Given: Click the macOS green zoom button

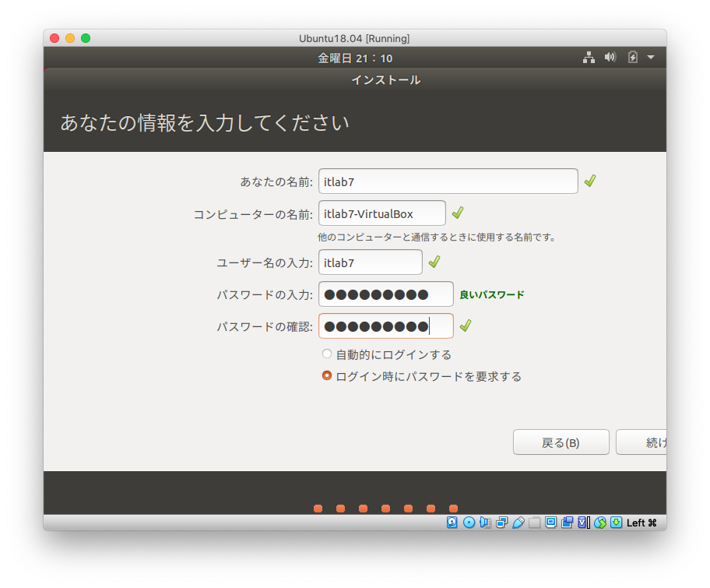Looking at the screenshot, I should (x=86, y=38).
